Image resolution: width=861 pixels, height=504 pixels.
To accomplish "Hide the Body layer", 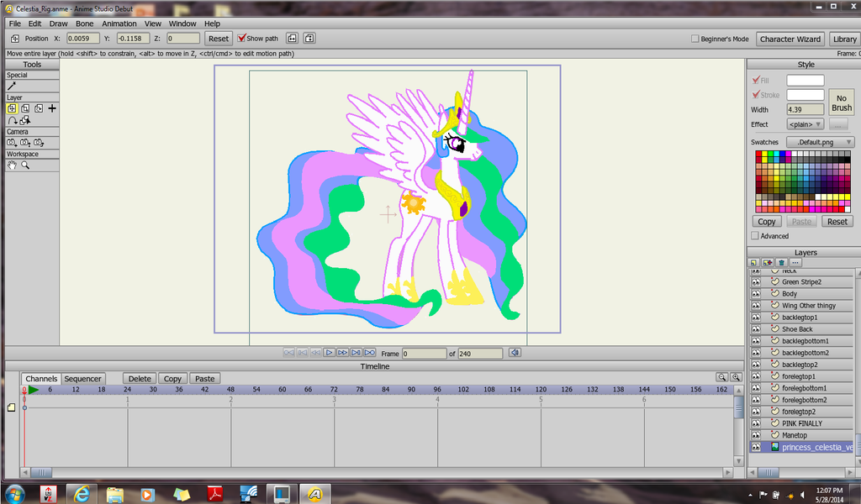I will coord(756,294).
